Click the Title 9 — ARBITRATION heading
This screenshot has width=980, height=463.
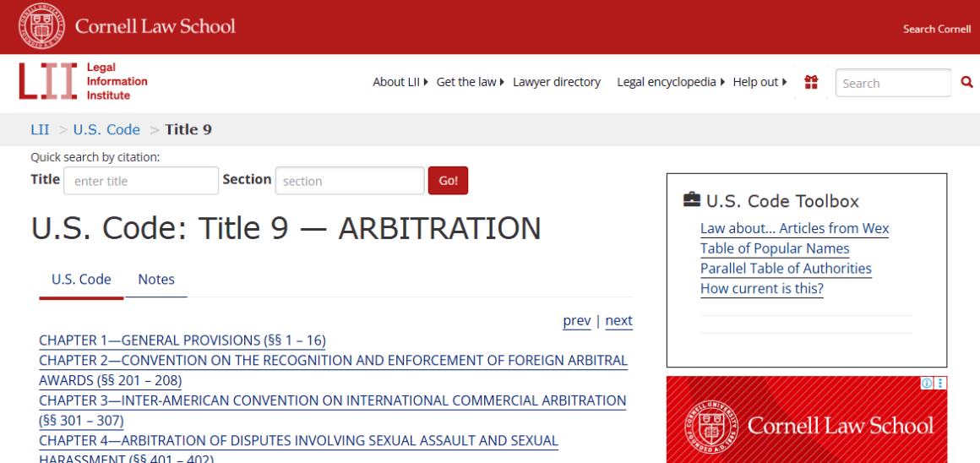point(286,228)
